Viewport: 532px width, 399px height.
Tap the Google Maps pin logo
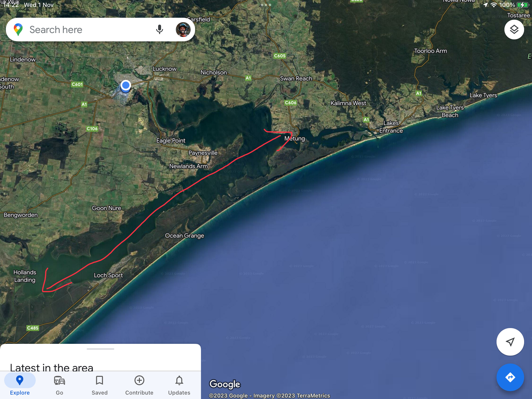18,30
